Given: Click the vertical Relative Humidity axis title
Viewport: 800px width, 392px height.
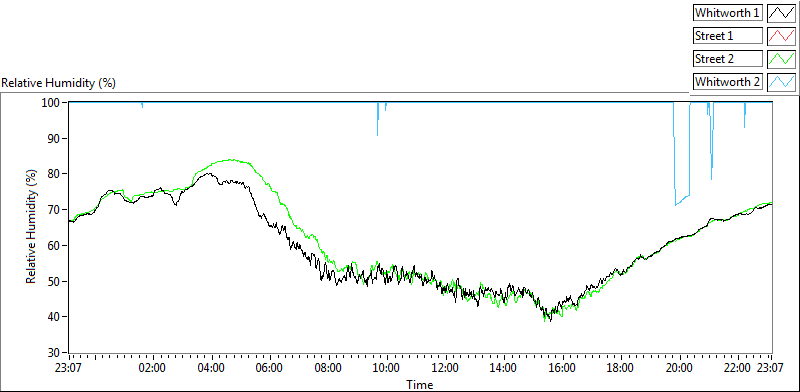Looking at the screenshot, I should (x=32, y=227).
